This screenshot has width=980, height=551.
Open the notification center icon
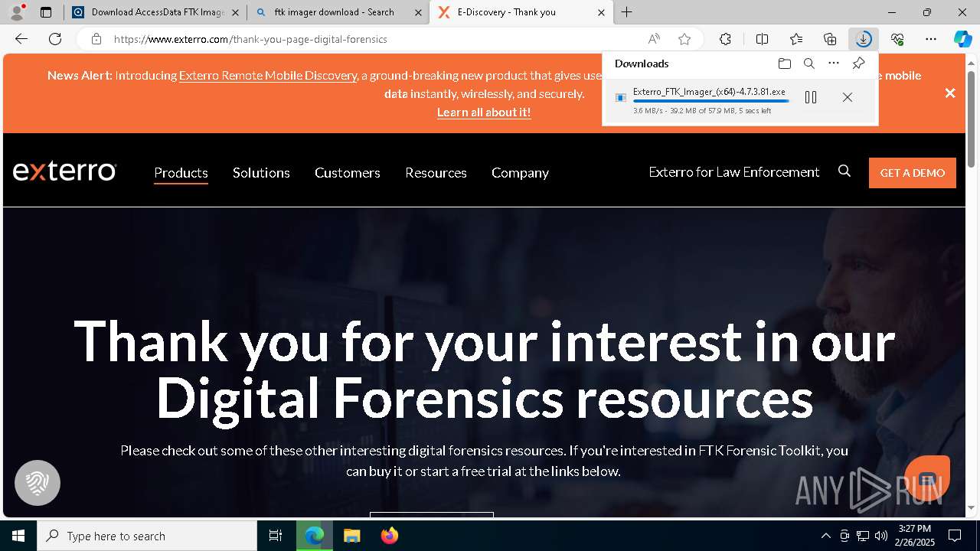click(x=955, y=536)
